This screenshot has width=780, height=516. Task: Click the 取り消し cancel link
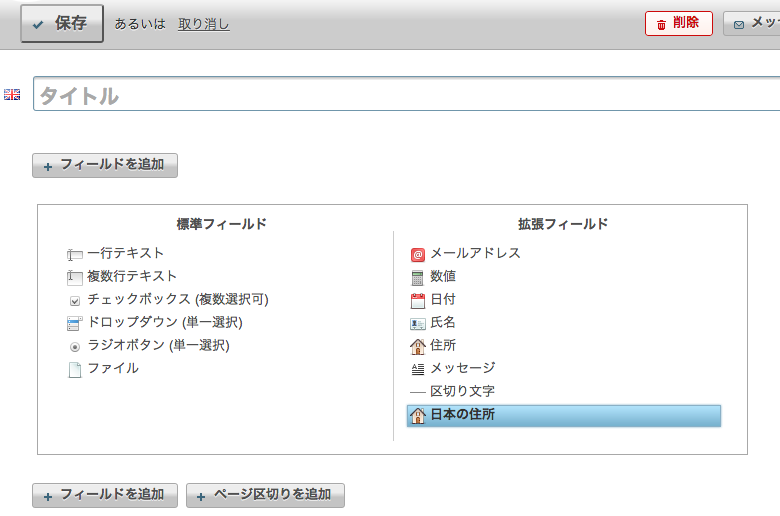point(203,24)
